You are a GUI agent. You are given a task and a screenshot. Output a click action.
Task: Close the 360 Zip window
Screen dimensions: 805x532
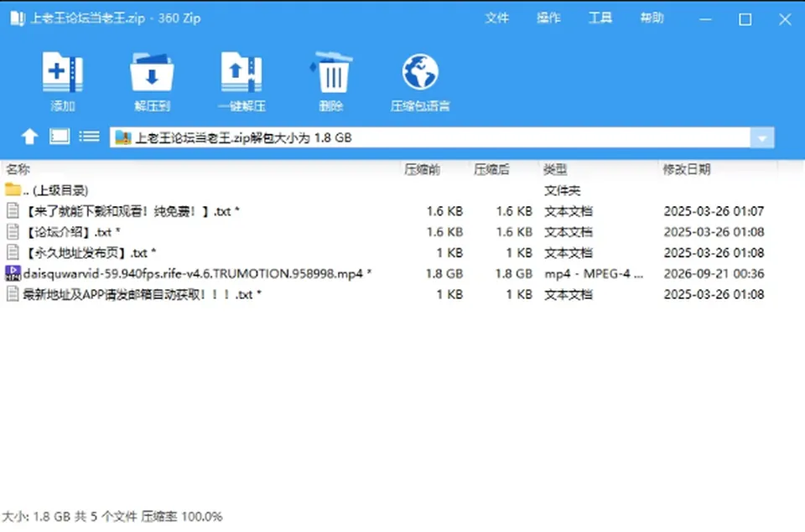785,19
